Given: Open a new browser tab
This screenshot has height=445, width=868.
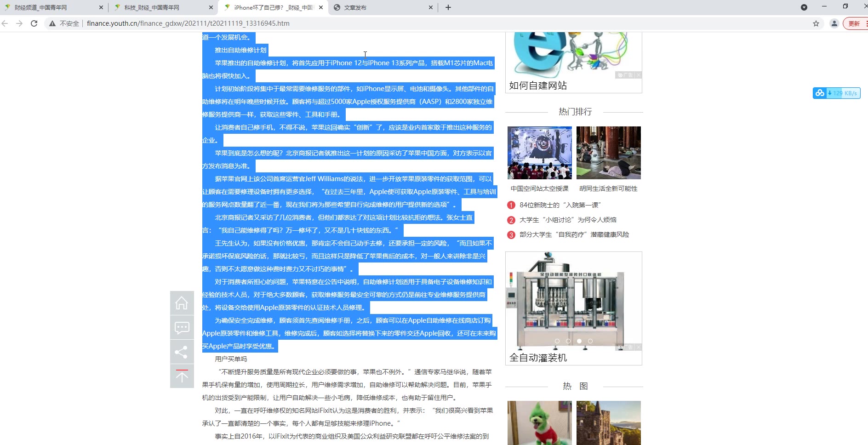Looking at the screenshot, I should (x=448, y=7).
